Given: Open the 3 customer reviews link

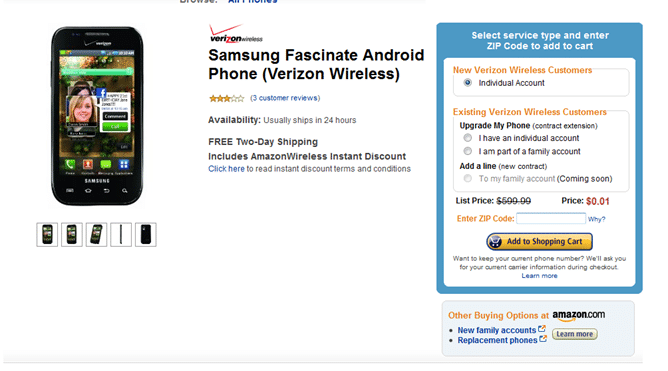Looking at the screenshot, I should click(285, 98).
